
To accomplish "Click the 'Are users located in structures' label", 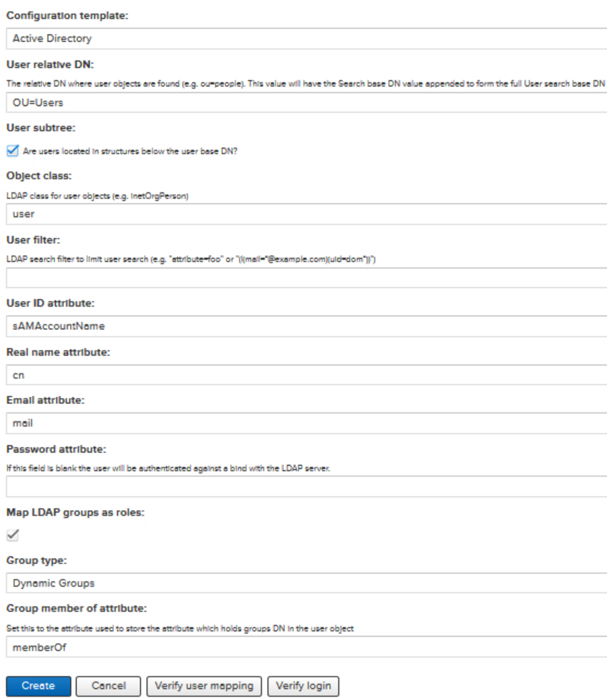I will pos(130,151).
